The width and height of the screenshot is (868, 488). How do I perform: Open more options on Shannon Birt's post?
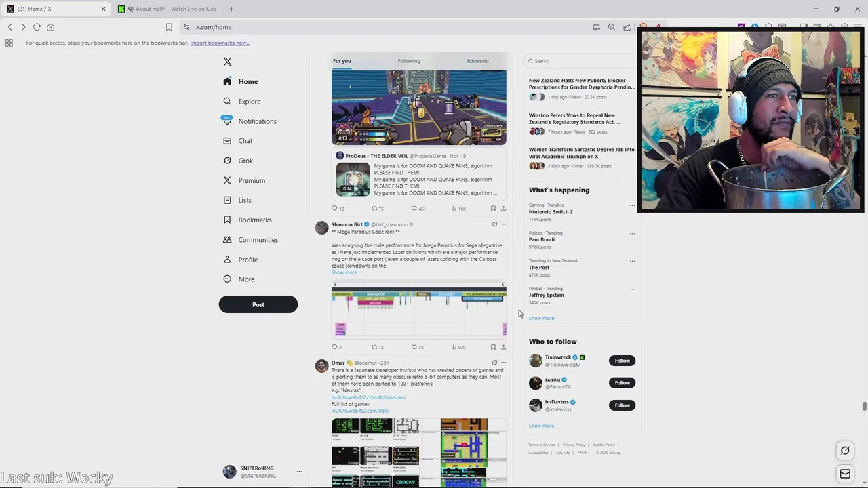[503, 224]
